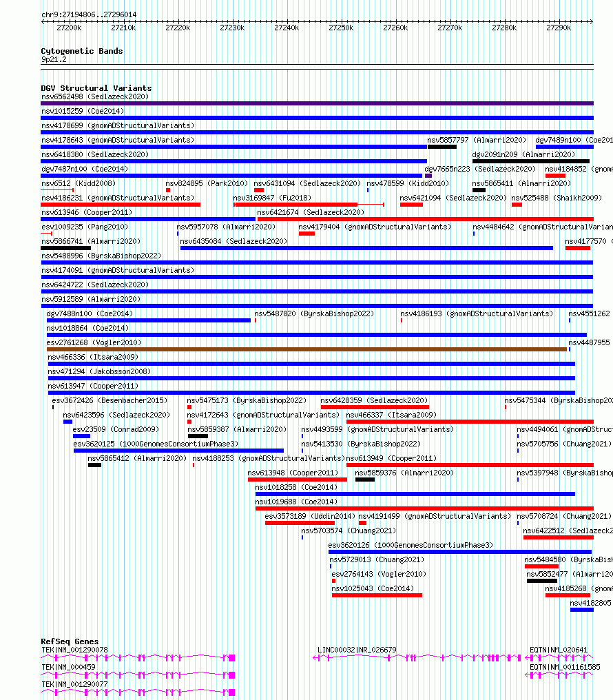Select the dgv7665n223 (Sedlazeck2020) label
Screen dimensions: 613x700
[480, 169]
